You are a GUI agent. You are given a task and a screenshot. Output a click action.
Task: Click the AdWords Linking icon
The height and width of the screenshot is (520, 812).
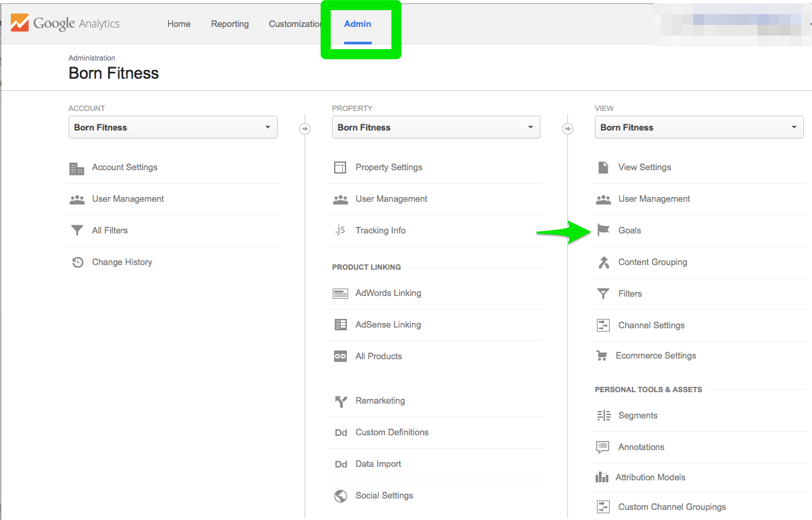[x=341, y=293]
